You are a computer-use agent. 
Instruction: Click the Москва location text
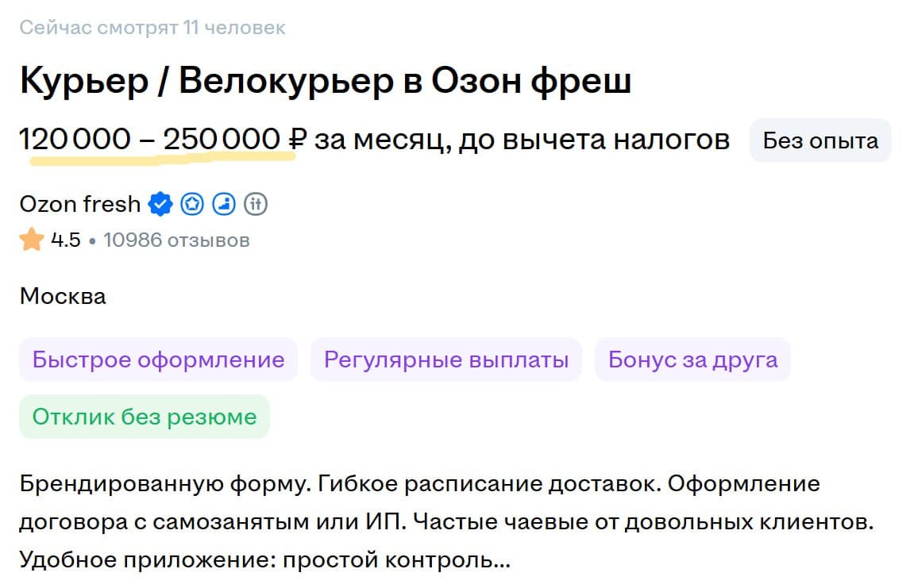(63, 297)
